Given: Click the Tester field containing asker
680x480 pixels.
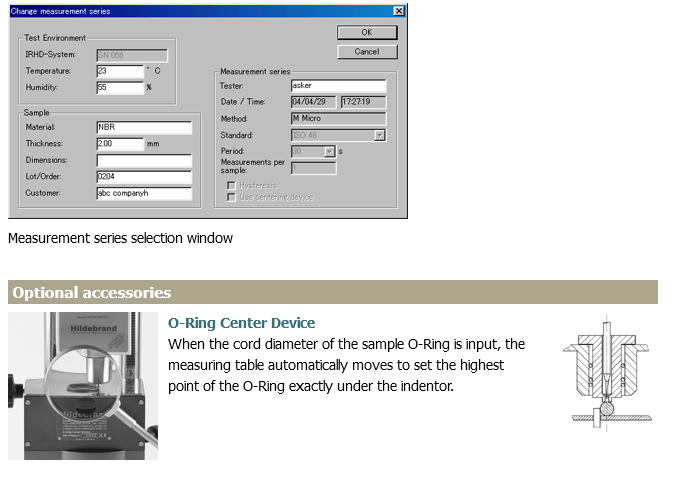Looking at the screenshot, I should pyautogui.click(x=338, y=86).
